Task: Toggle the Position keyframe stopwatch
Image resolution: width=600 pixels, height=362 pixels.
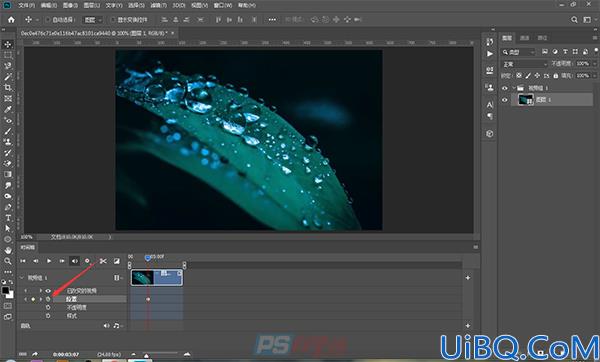Action: pyautogui.click(x=48, y=299)
